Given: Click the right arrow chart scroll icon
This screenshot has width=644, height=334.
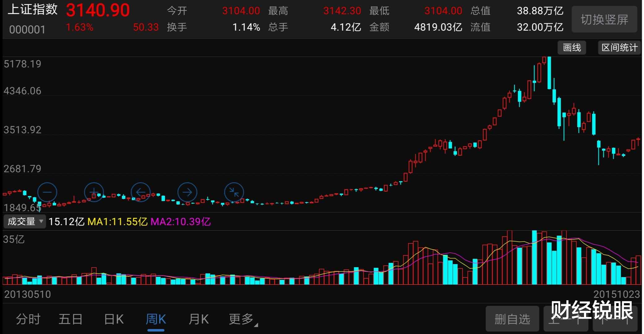Looking at the screenshot, I should tap(187, 192).
